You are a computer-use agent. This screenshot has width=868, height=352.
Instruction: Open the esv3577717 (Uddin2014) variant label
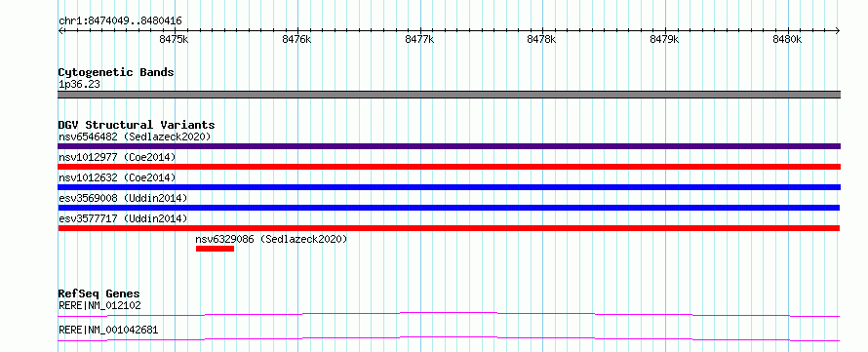click(123, 218)
